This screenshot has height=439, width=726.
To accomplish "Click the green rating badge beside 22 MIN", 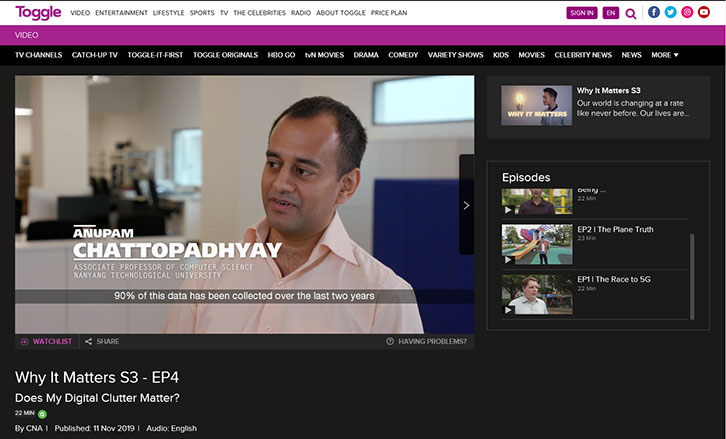I will tap(42, 414).
